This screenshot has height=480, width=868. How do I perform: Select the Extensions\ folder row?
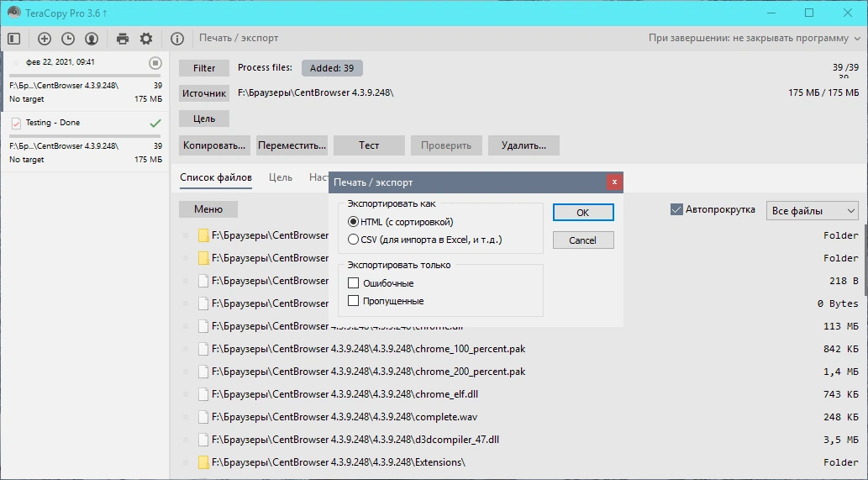click(520, 462)
